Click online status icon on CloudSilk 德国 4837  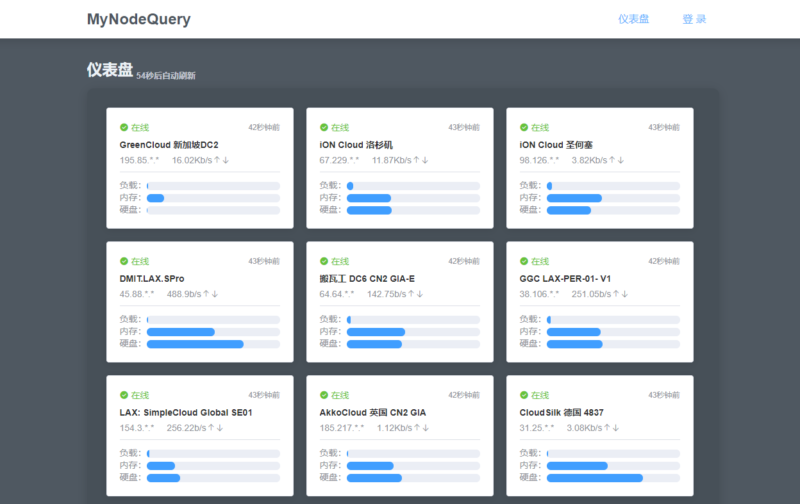(x=524, y=396)
